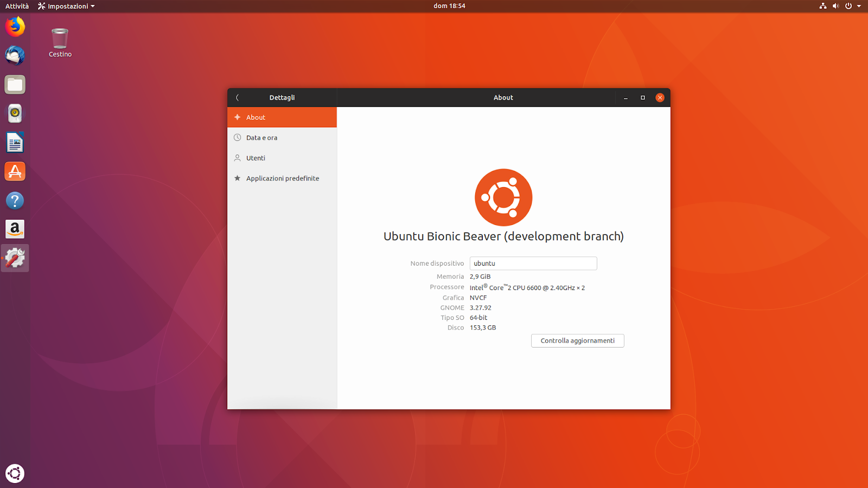Open LibreOffice Writer from the dock
This screenshot has height=488, width=868.
pos(15,143)
